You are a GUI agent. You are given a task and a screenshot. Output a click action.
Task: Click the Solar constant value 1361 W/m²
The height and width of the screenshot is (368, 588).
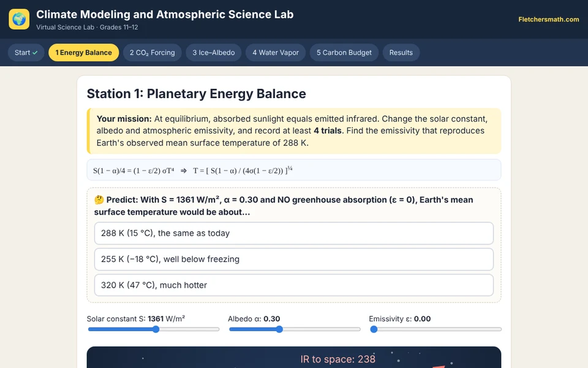167,319
